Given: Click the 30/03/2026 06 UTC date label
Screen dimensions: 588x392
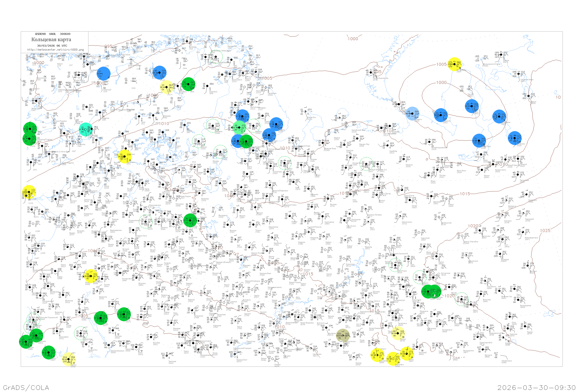Looking at the screenshot, I should pyautogui.click(x=52, y=46).
